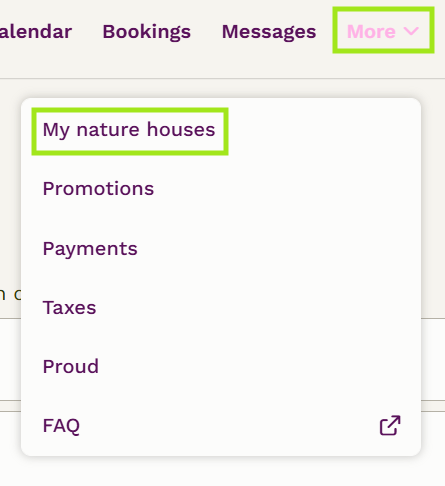
Task: Check Messages in the header bar
Action: (x=269, y=32)
